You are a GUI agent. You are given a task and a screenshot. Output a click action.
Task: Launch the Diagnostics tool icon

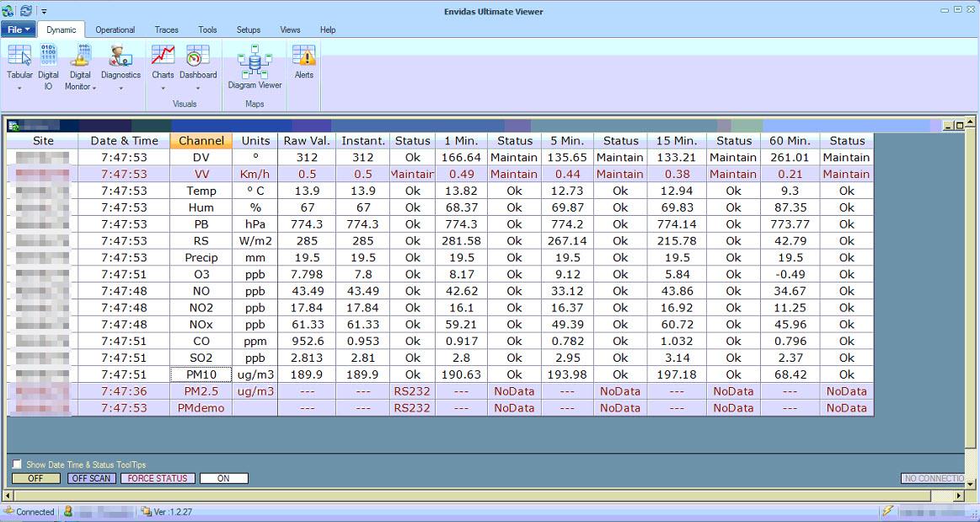click(x=120, y=56)
